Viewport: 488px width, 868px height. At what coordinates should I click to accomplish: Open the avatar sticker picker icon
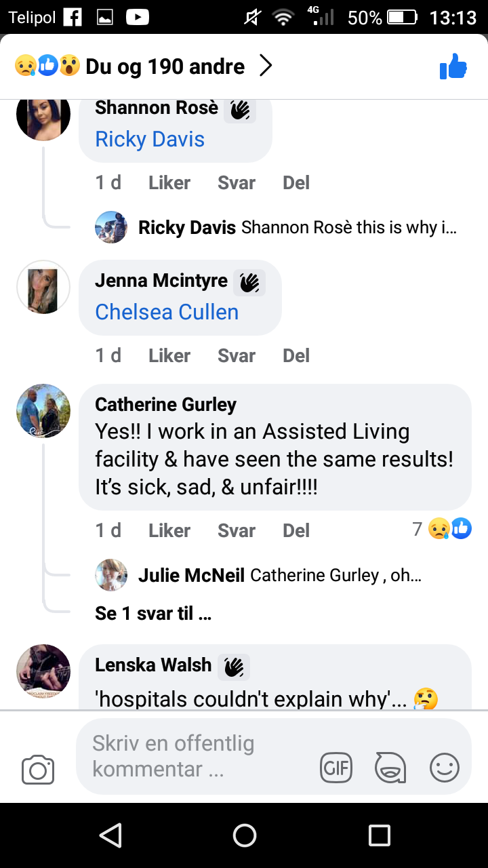(x=390, y=768)
